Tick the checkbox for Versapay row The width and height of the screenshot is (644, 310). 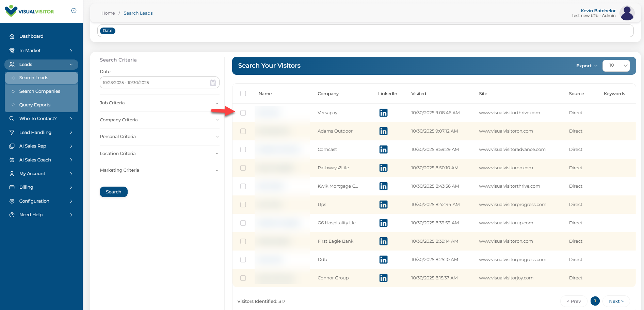click(x=243, y=113)
